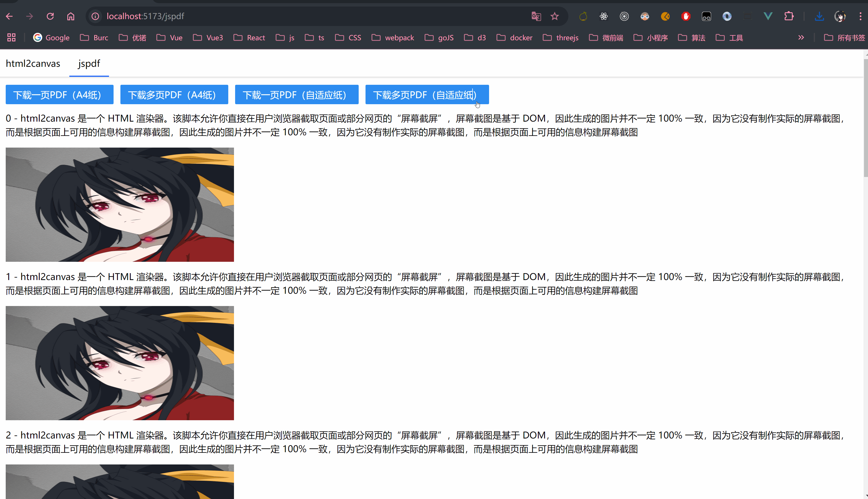Open the Vue DevTools extension icon
Screen dimensions: 868x499
pos(768,16)
